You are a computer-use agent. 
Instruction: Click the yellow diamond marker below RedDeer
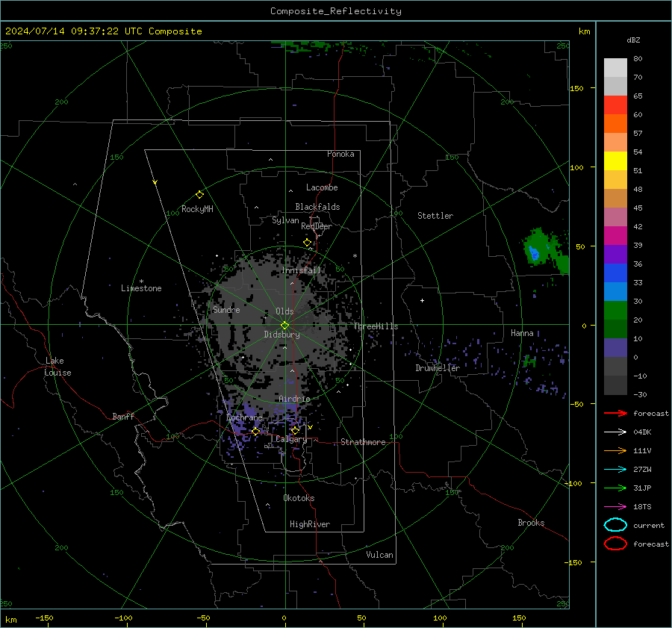point(308,243)
